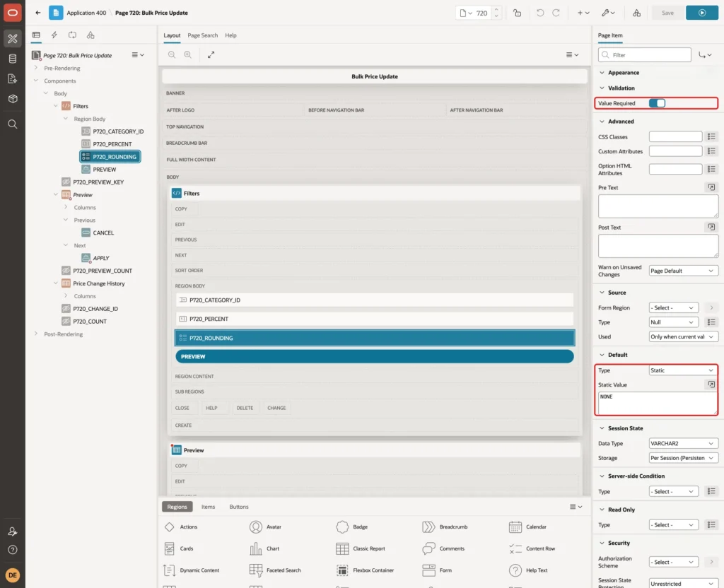
Task: Open code editor for Pre Text
Action: pyautogui.click(x=711, y=187)
